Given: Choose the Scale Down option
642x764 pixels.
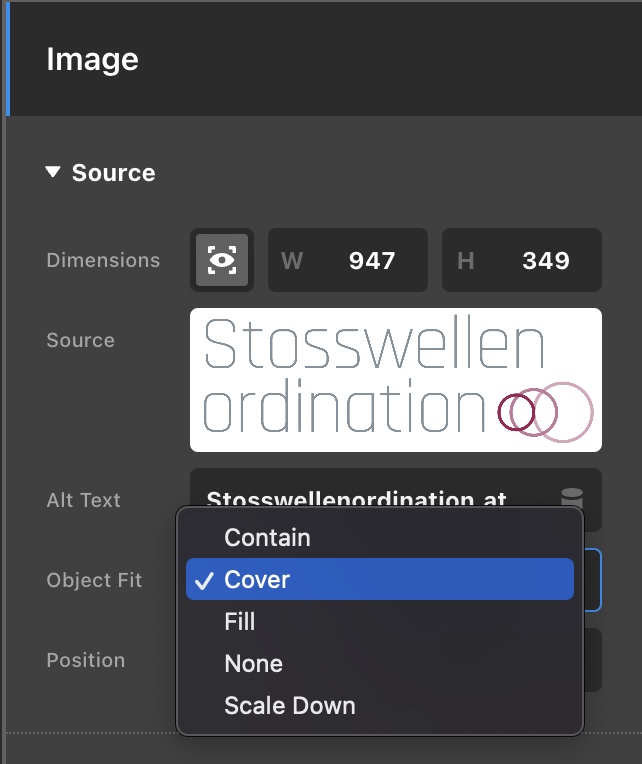Looking at the screenshot, I should (x=290, y=706).
